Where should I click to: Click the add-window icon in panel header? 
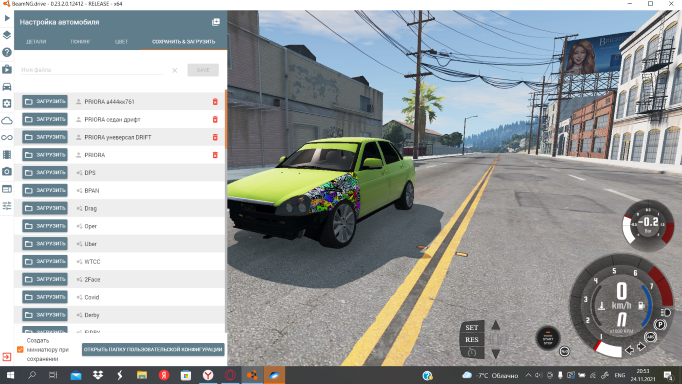click(x=215, y=22)
